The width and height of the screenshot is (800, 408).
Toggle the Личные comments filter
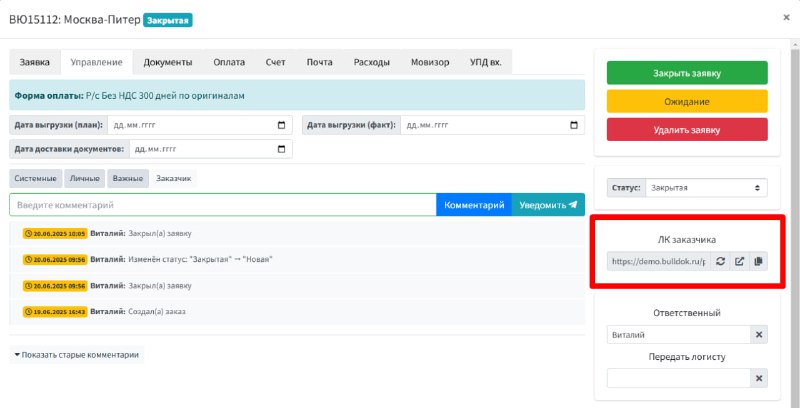coord(85,178)
